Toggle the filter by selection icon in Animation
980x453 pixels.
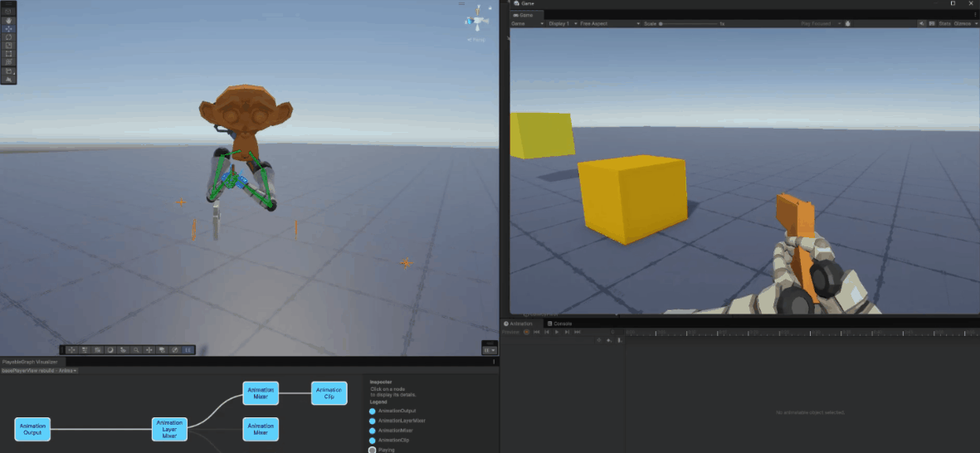(x=599, y=340)
